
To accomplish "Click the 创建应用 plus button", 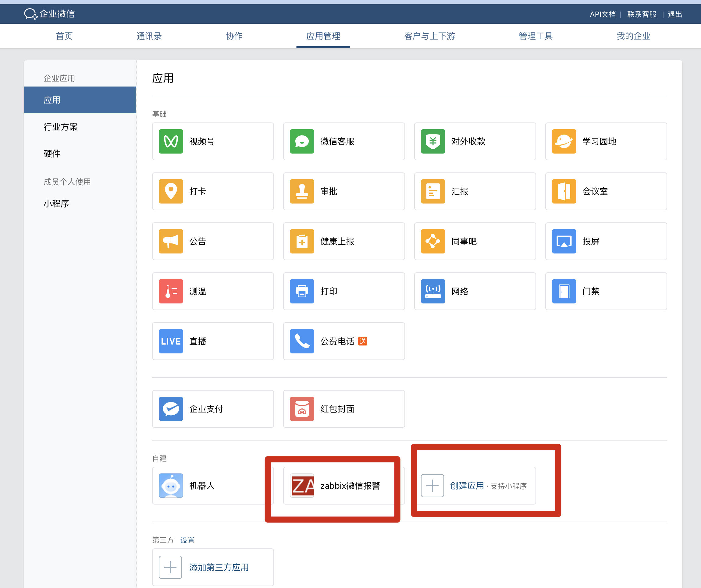I will click(x=432, y=486).
